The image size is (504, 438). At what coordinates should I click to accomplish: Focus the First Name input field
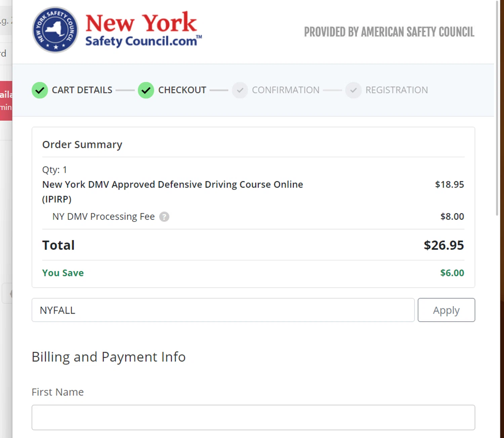253,417
